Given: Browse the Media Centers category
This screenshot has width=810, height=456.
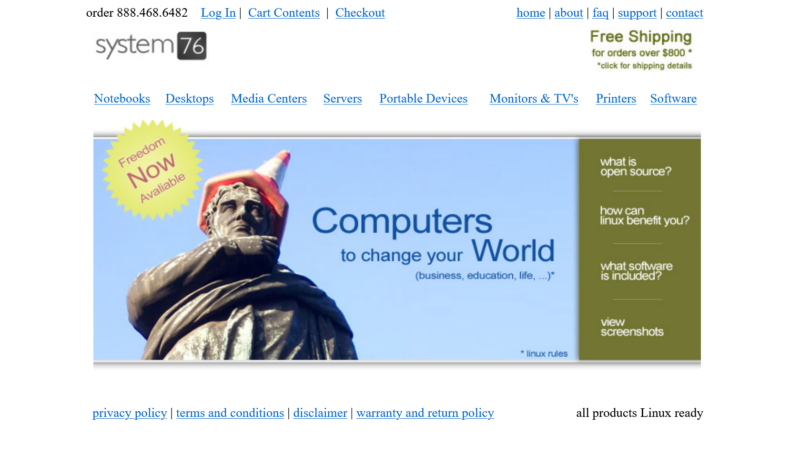Looking at the screenshot, I should 268,99.
